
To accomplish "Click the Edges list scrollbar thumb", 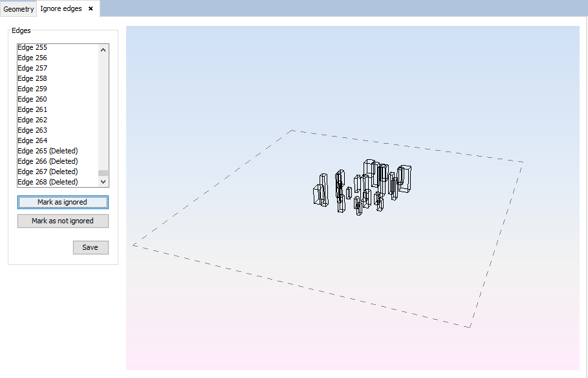I will [103, 173].
